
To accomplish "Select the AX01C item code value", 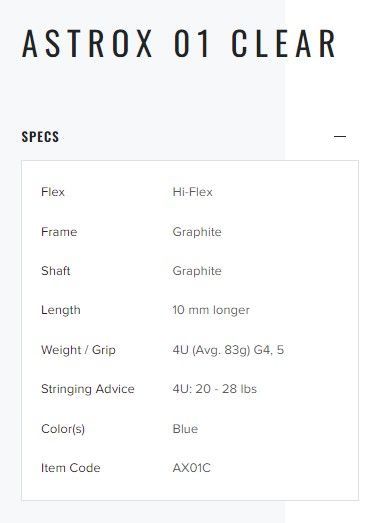I will click(x=192, y=468).
